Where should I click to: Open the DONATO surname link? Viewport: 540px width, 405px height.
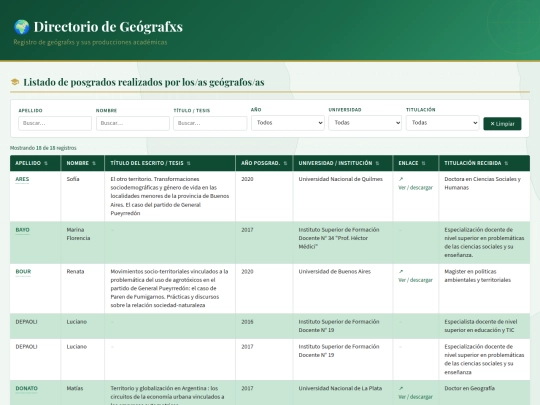(27, 388)
